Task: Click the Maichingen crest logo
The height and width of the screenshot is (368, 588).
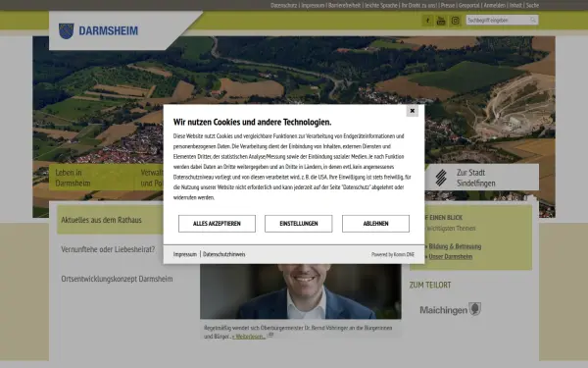Action: pyautogui.click(x=475, y=309)
